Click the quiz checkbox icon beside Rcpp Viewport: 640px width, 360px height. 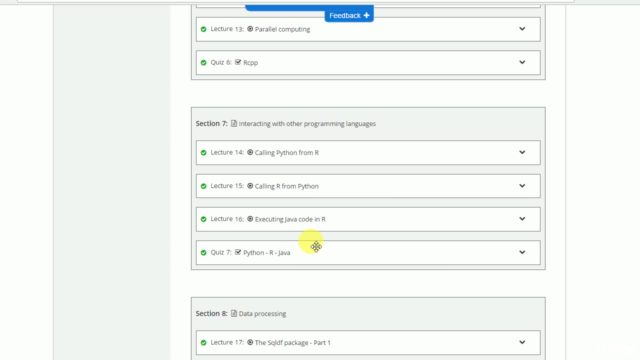pyautogui.click(x=238, y=62)
